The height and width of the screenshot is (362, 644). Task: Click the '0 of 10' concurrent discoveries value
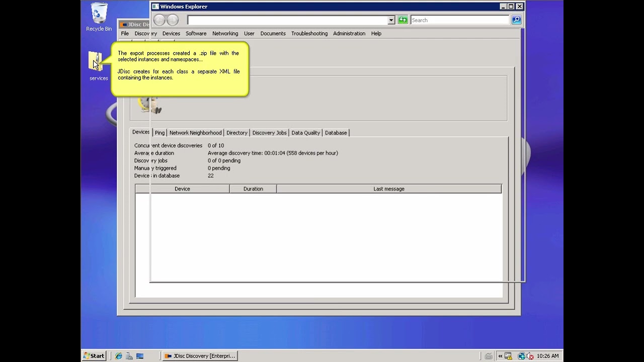point(216,146)
